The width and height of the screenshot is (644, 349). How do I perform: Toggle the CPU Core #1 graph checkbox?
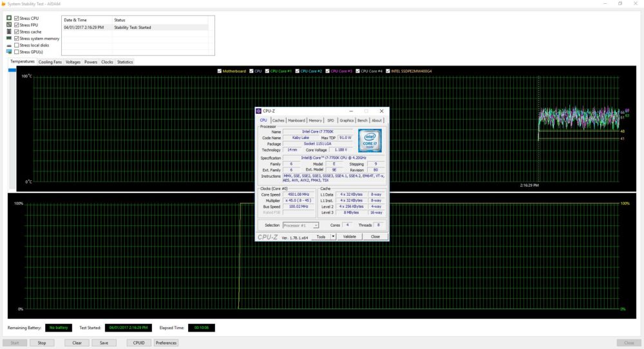pos(267,71)
